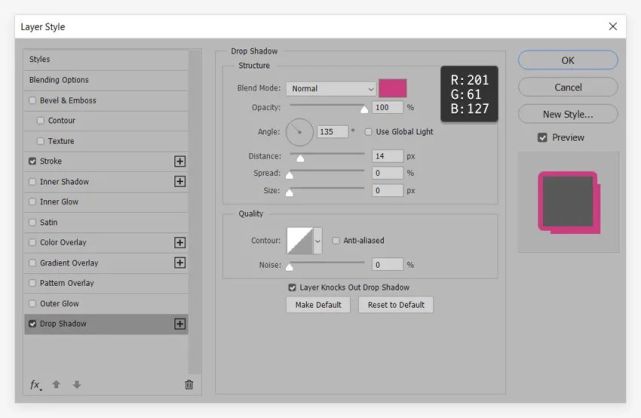This screenshot has height=418, width=641.
Task: Click the New Style... button
Action: 568,114
